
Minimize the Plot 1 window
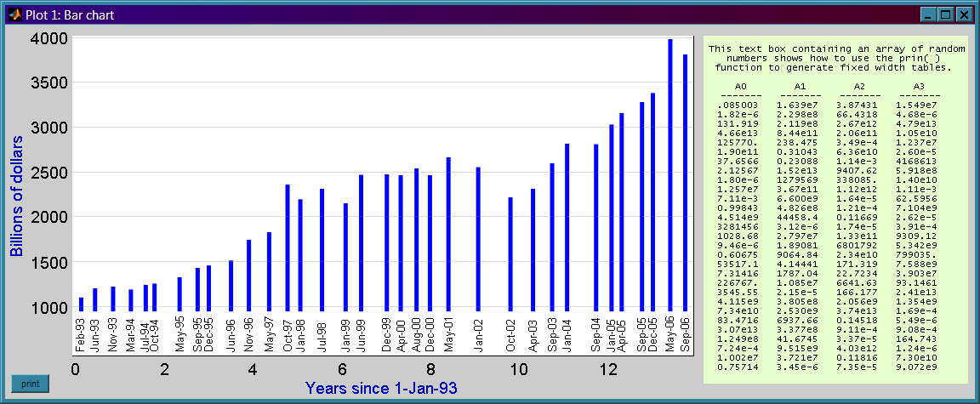coord(929,14)
